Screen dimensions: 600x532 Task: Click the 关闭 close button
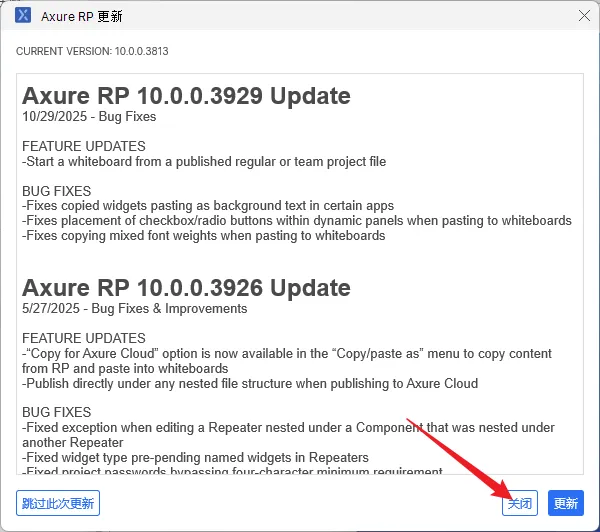(520, 503)
